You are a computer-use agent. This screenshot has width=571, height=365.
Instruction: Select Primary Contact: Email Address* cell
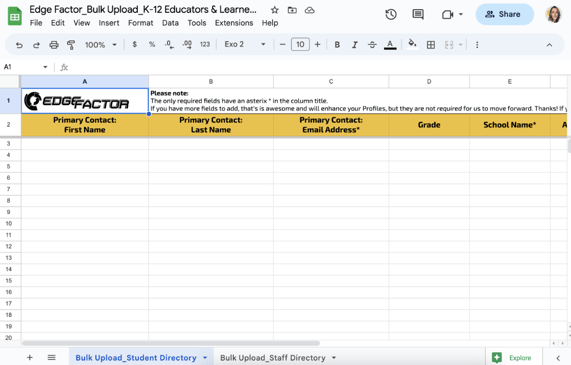331,125
